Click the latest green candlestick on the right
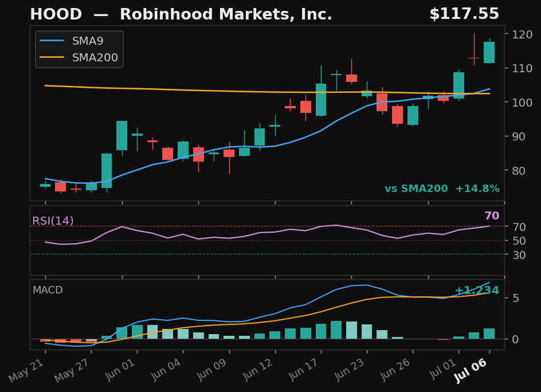This screenshot has height=392, width=541. pyautogui.click(x=489, y=53)
